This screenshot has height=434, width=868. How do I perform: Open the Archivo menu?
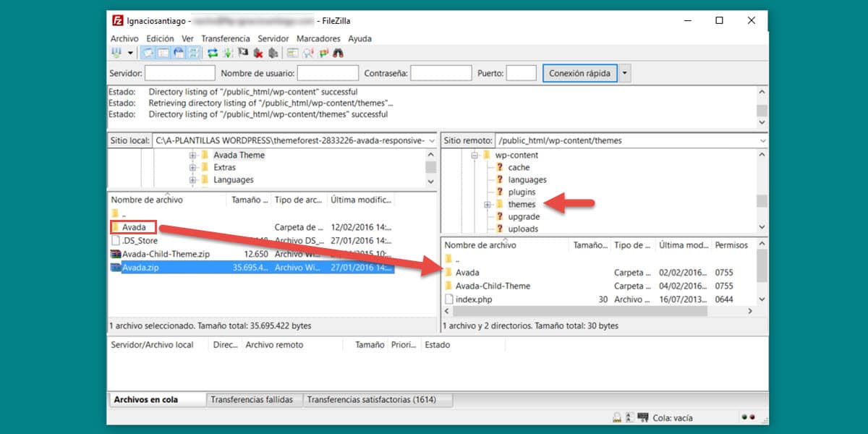pyautogui.click(x=124, y=38)
